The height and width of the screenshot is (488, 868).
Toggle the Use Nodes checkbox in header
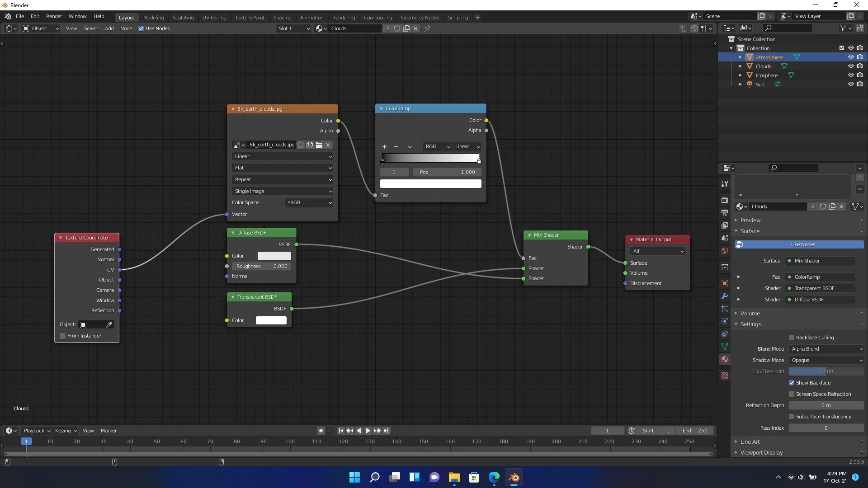(141, 28)
